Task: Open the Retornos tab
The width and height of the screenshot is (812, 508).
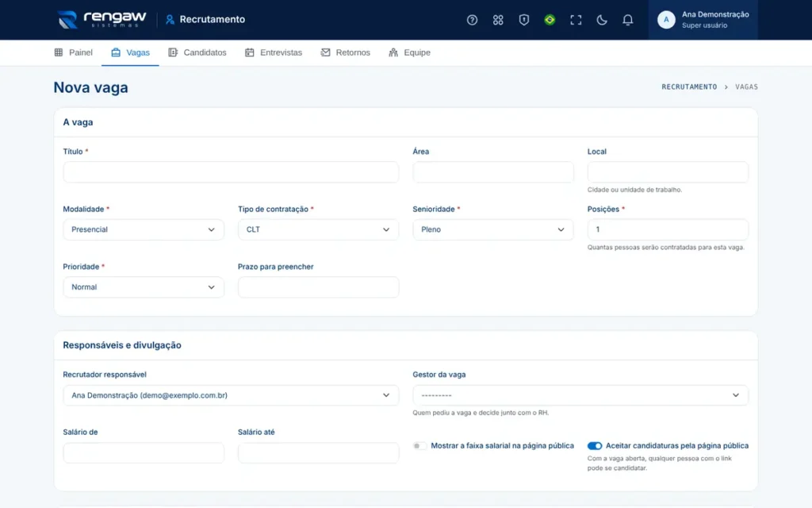Action: point(346,52)
